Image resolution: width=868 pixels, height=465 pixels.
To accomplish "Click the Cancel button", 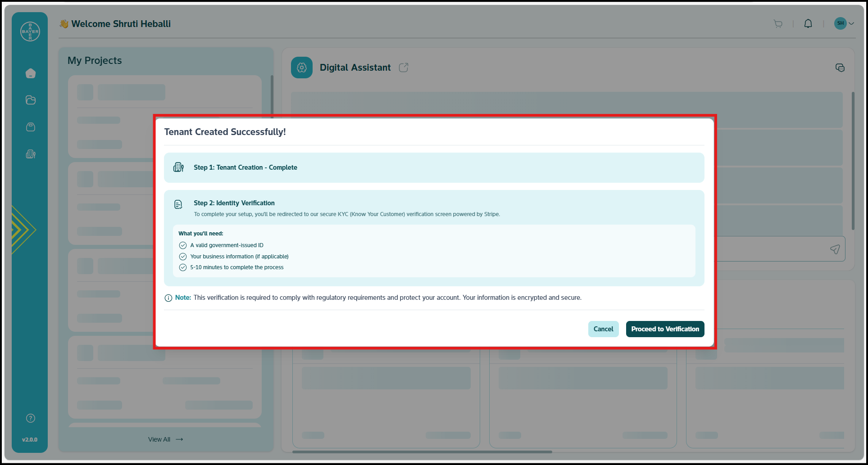I will (603, 329).
